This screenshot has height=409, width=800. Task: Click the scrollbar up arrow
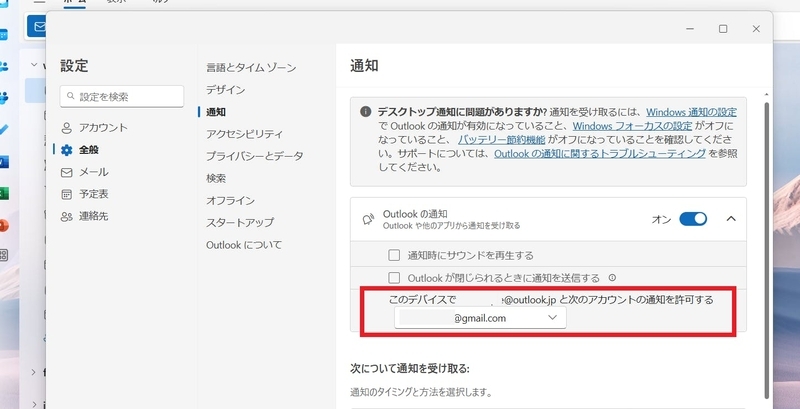(766, 94)
